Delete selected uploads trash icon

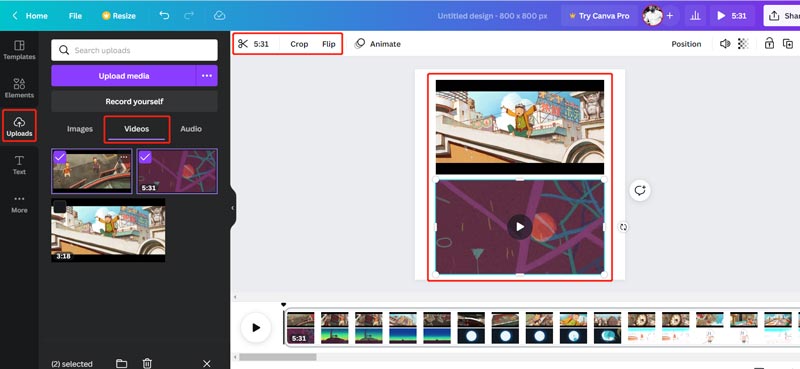click(x=147, y=363)
